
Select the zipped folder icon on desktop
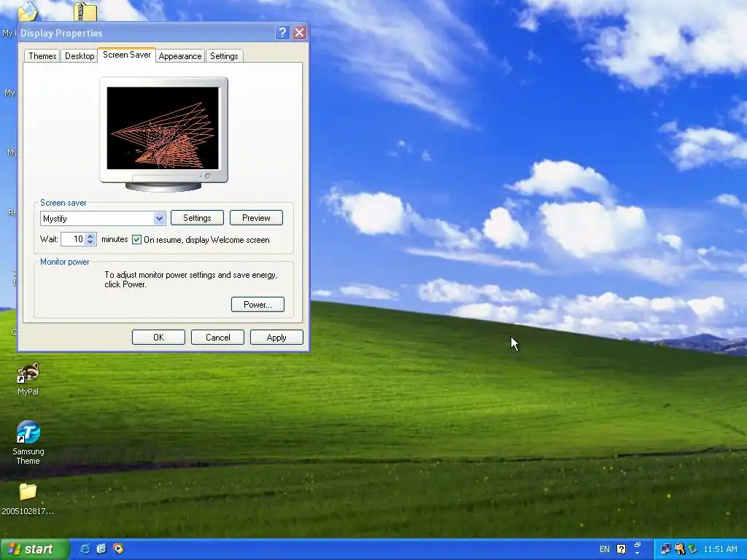85,12
